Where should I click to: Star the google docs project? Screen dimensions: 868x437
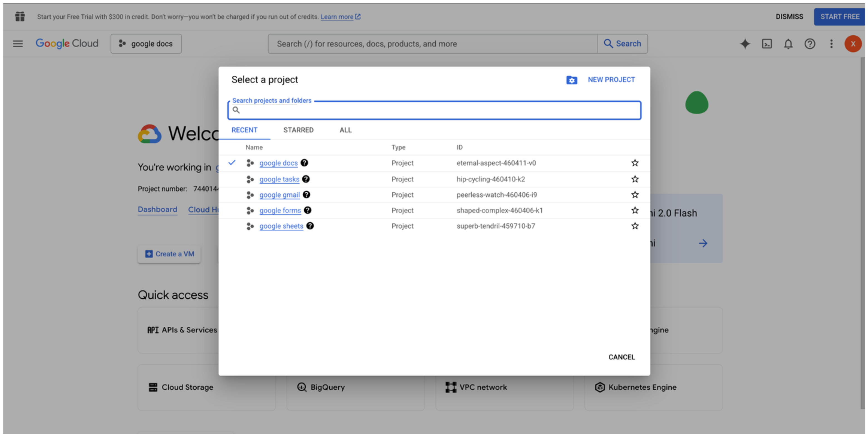click(x=635, y=163)
